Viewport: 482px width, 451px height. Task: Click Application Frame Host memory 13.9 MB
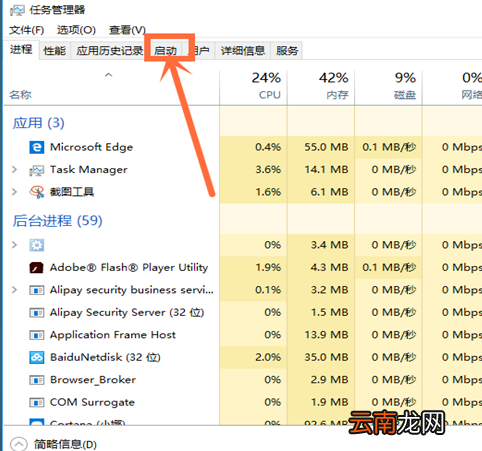tap(326, 335)
